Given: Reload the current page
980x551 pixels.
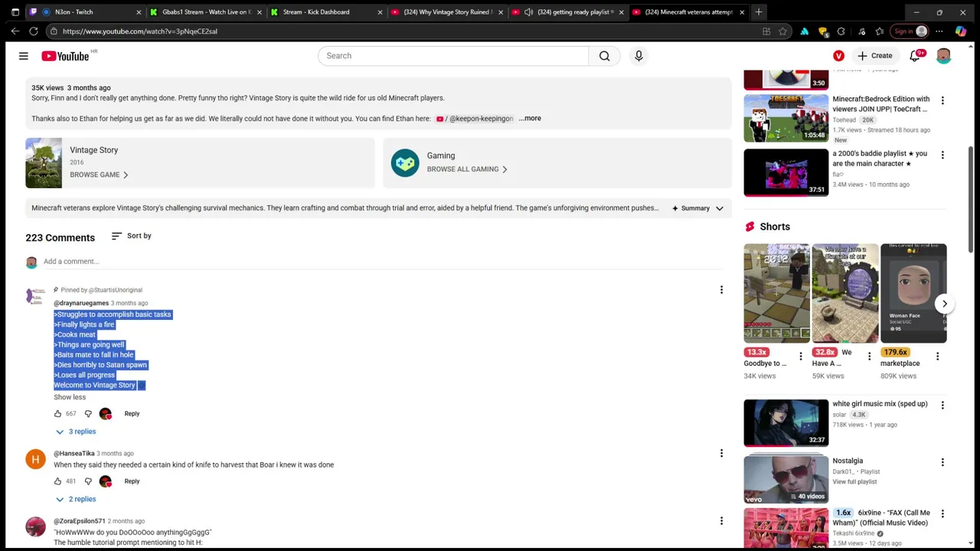Looking at the screenshot, I should (34, 31).
